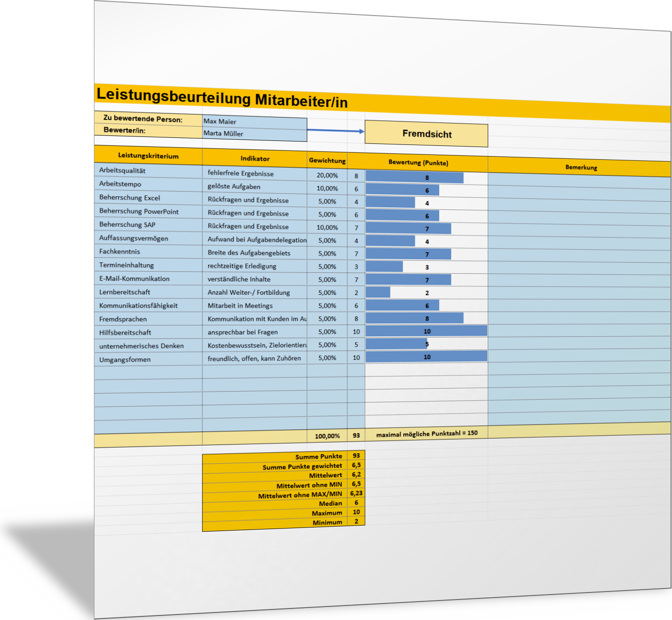Select the Fremdsprachen cell
This screenshot has height=620, width=672.
(148, 319)
